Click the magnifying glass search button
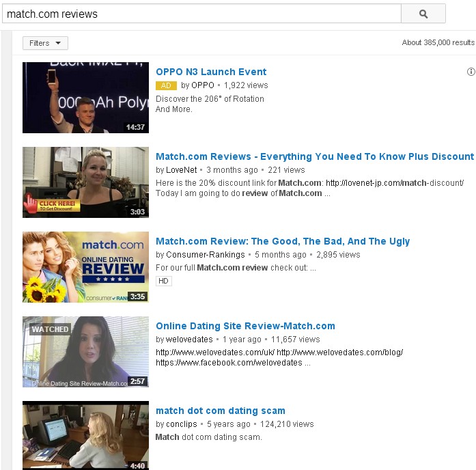476x470 pixels. coord(423,14)
